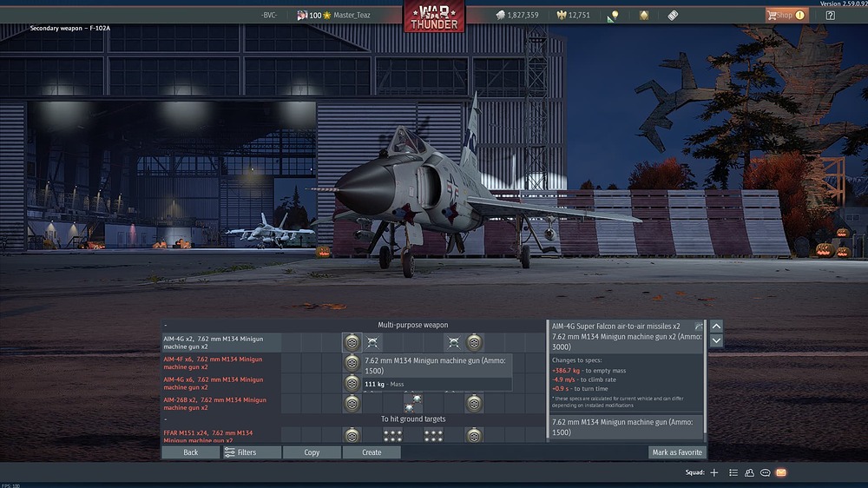Click the description panel scrollbar

click(x=705, y=377)
